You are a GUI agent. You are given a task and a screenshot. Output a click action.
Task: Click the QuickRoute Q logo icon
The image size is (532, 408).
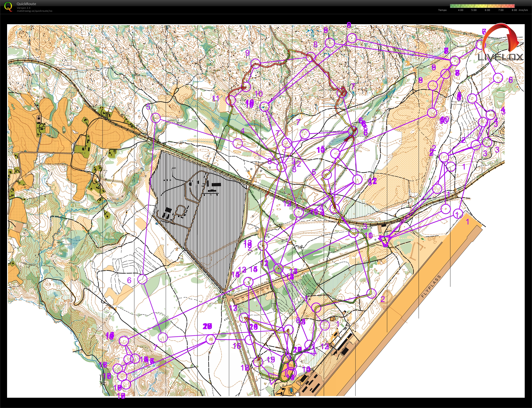tap(8, 7)
